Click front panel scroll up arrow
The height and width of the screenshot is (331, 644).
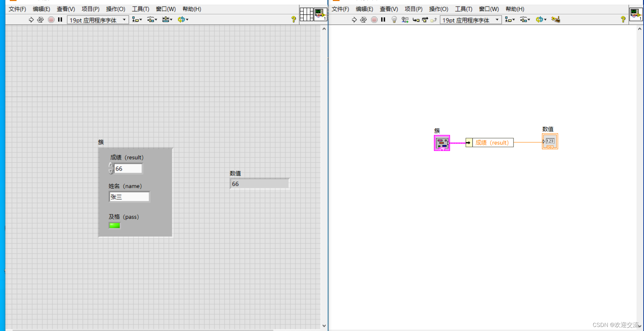pyautogui.click(x=324, y=29)
